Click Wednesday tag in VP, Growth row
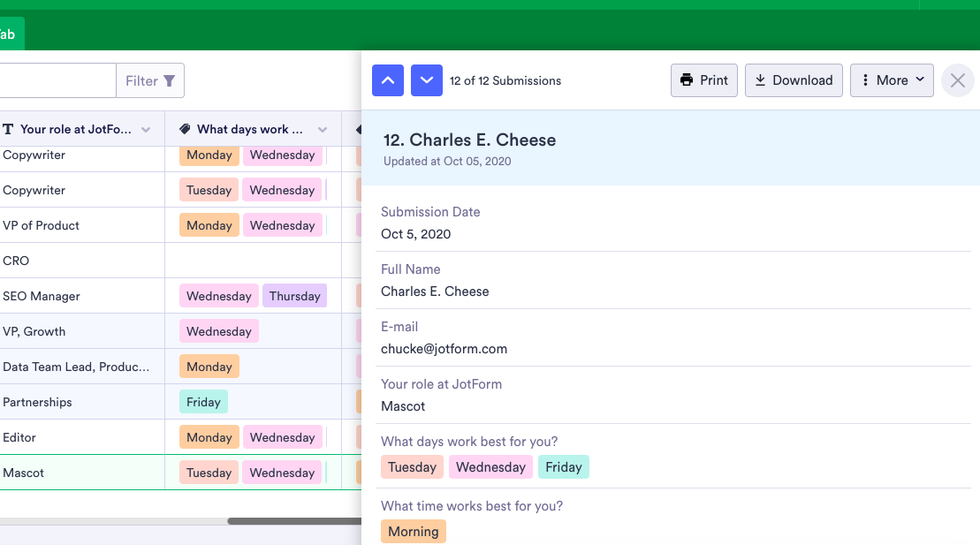This screenshot has height=545, width=980. [x=219, y=331]
